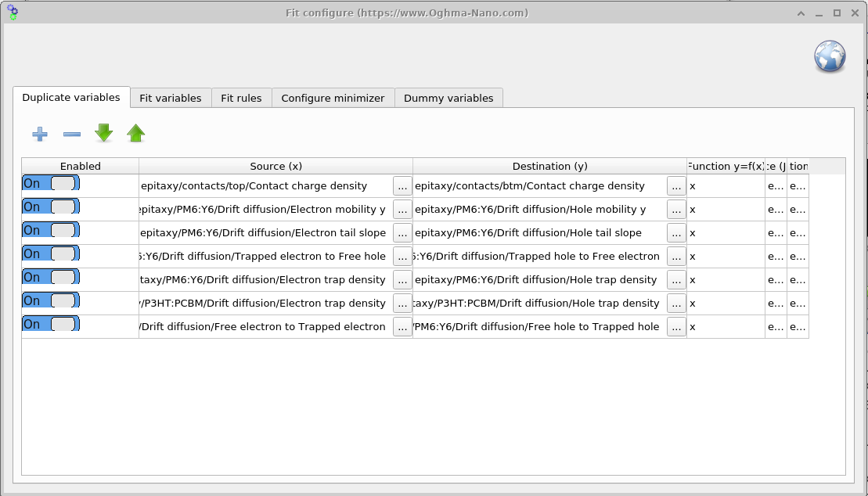
Task: Move the selected variable up
Action: pyautogui.click(x=135, y=134)
